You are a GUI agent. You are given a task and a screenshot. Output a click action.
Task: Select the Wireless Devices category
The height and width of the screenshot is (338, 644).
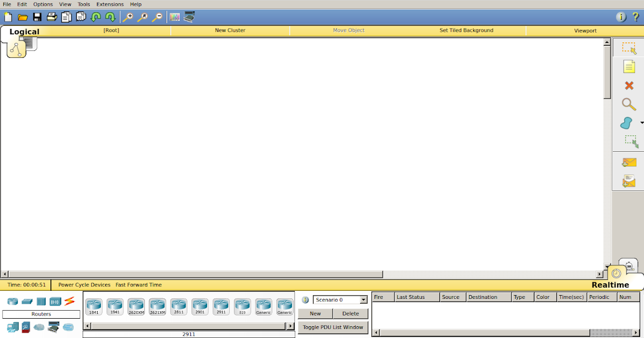(x=54, y=302)
